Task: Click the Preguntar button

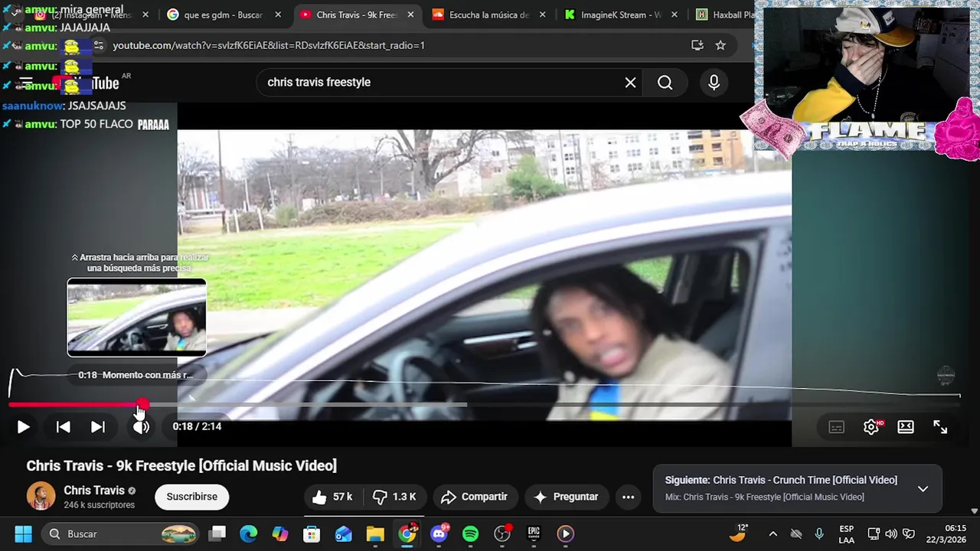Action: 566,497
